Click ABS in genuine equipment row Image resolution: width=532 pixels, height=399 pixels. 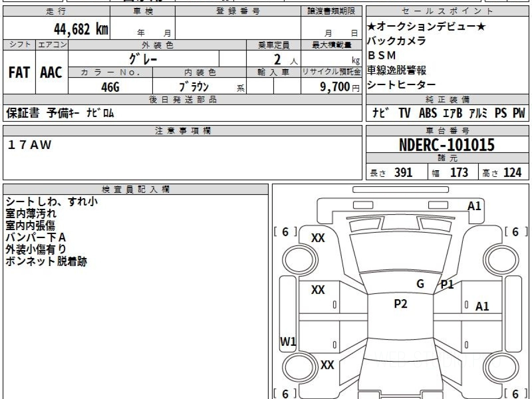pos(428,113)
